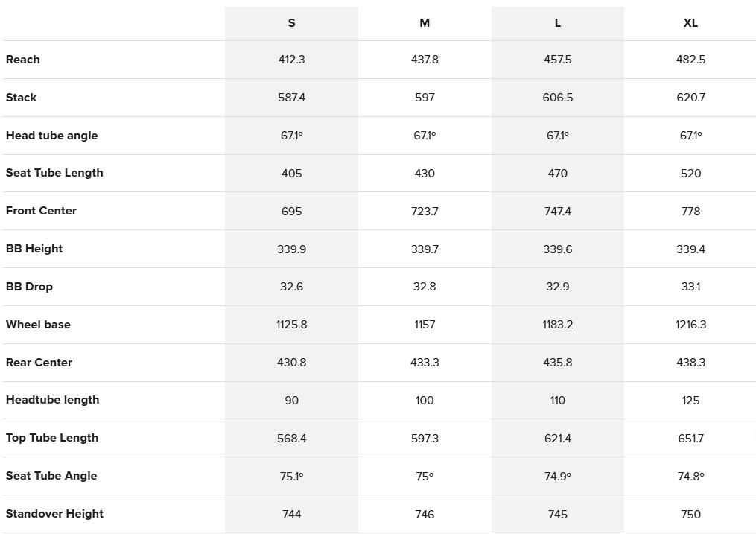The width and height of the screenshot is (756, 534).
Task: Click the Front Center row label
Action: click(41, 211)
